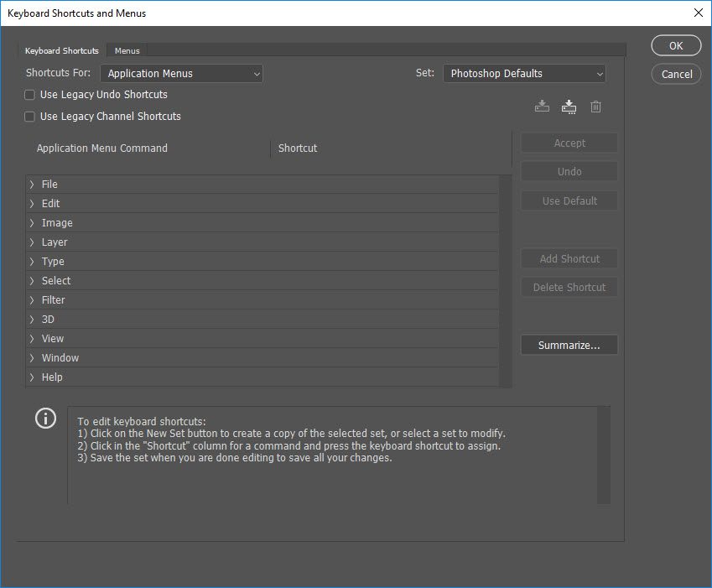712x588 pixels.
Task: Click the Create New Set icon
Action: (x=541, y=106)
